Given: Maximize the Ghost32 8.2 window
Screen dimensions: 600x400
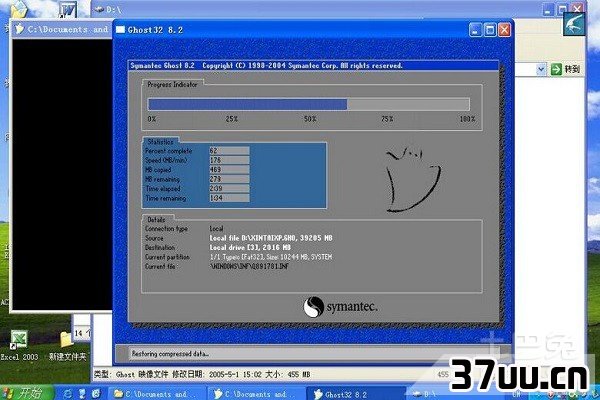Looking at the screenshot, I should (x=490, y=30).
